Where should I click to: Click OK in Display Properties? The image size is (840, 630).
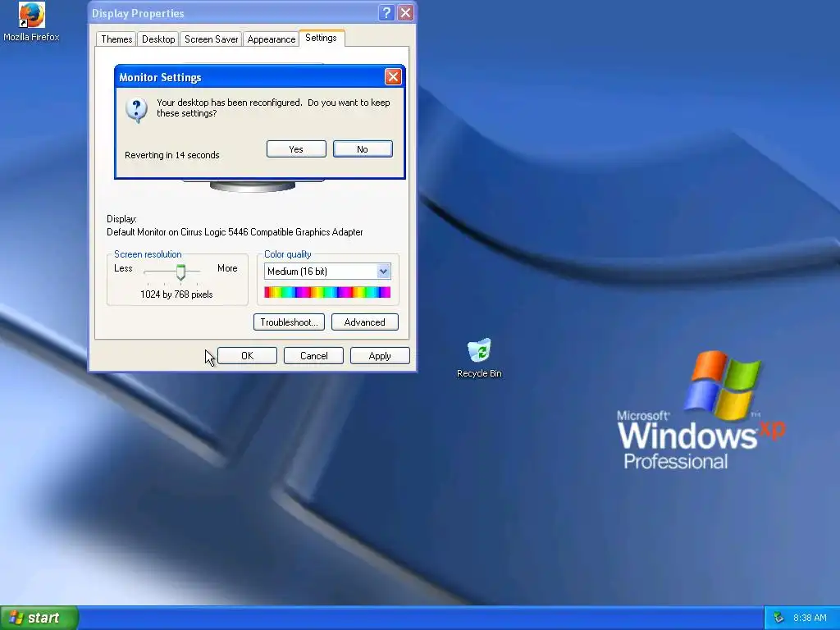tap(247, 356)
